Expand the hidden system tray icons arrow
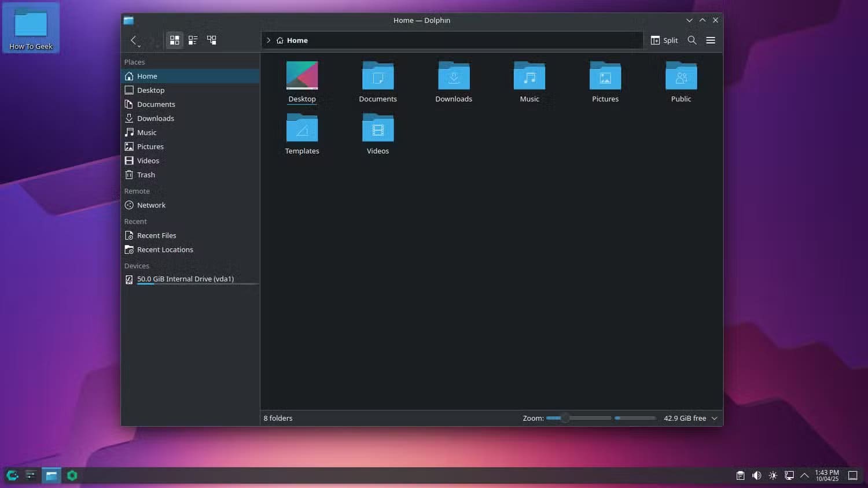The width and height of the screenshot is (868, 488). [x=804, y=475]
